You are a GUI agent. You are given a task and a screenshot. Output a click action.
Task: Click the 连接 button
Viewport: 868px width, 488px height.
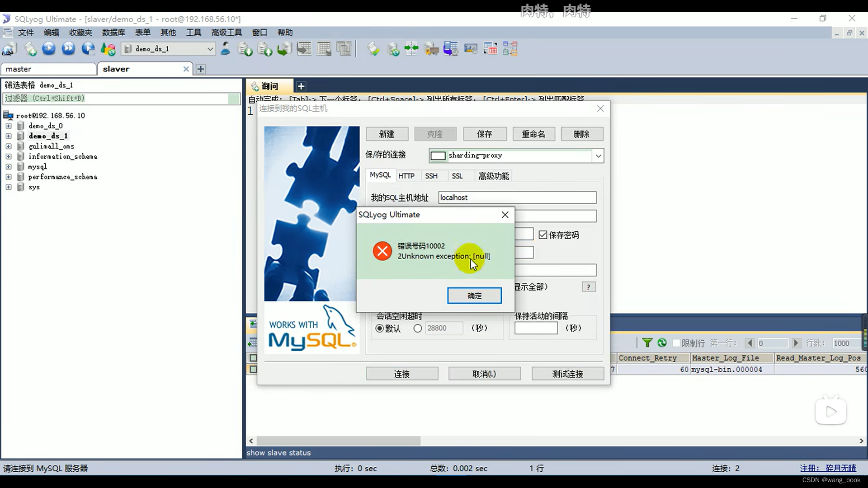point(402,374)
